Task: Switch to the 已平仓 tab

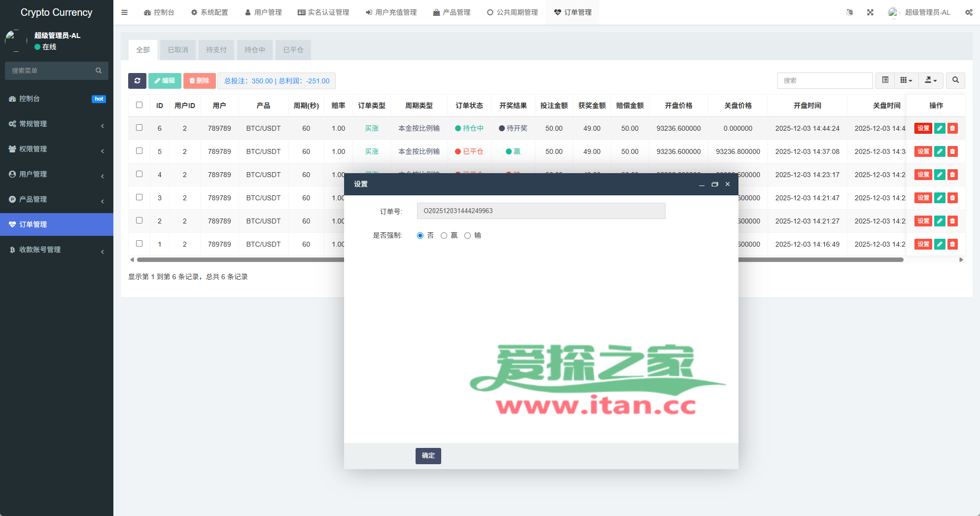Action: 293,50
